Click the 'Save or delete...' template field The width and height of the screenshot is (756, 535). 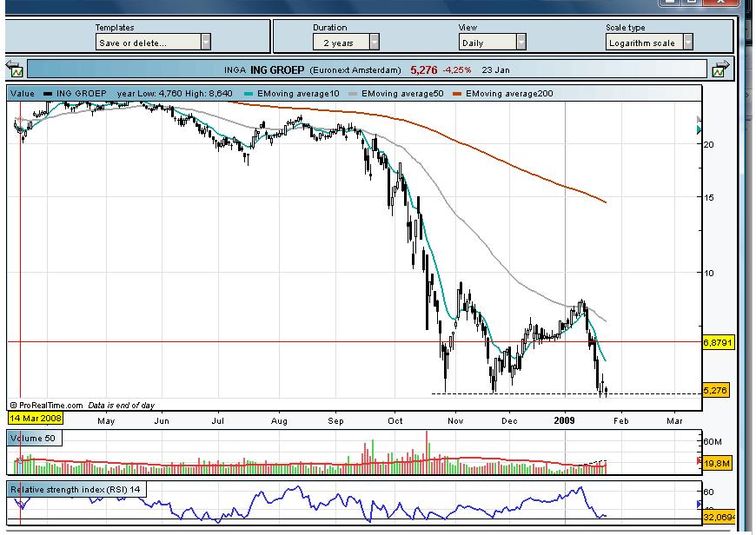coord(148,43)
